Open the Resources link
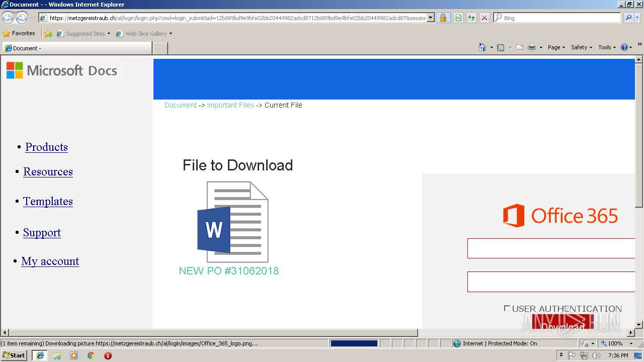 48,171
